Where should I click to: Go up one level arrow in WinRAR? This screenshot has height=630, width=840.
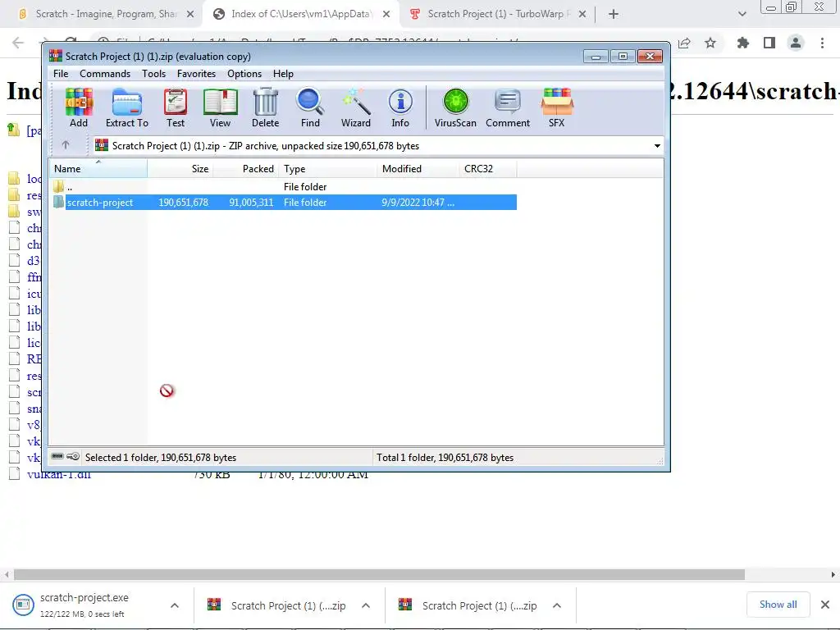[66, 145]
